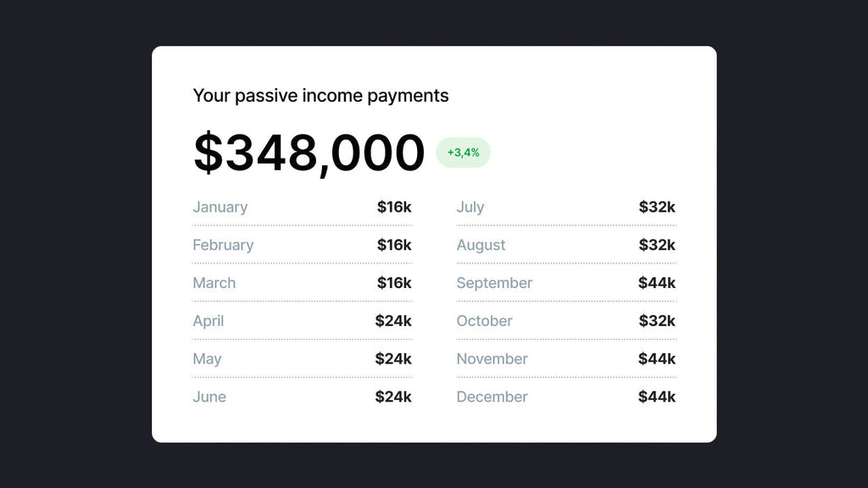Viewport: 868px width, 488px height.
Task: Select December's $44k payment value
Action: point(657,396)
